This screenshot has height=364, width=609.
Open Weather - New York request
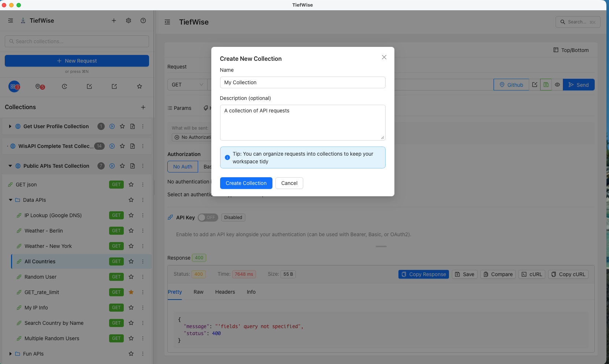(x=48, y=246)
